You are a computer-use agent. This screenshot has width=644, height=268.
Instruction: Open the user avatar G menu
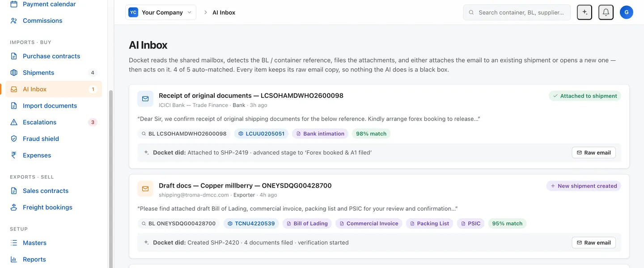pyautogui.click(x=627, y=13)
